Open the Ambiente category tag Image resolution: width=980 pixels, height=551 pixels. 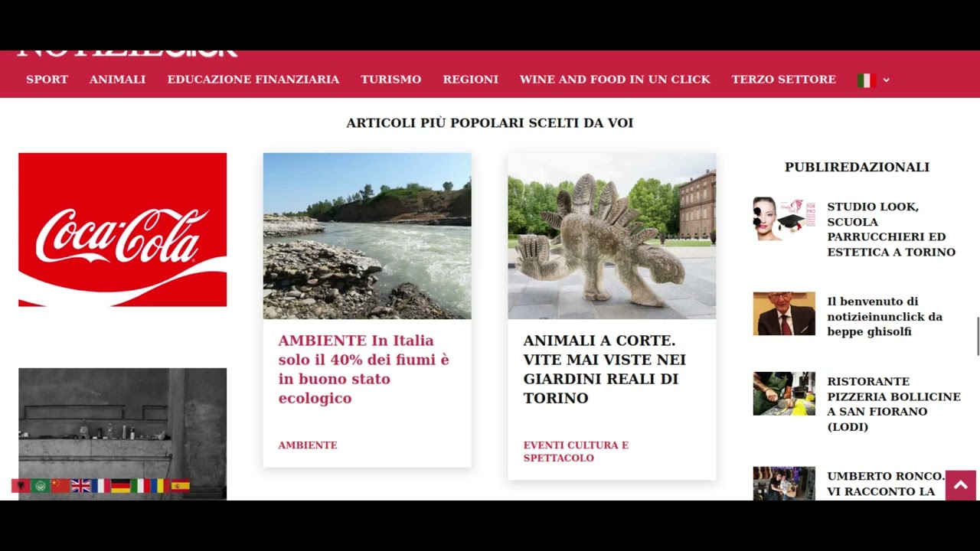click(x=308, y=445)
